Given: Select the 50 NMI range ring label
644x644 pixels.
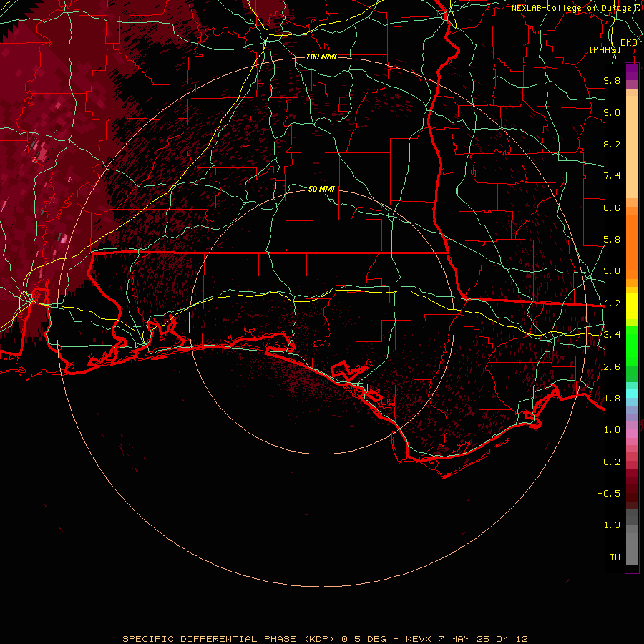Looking at the screenshot, I should tap(321, 189).
